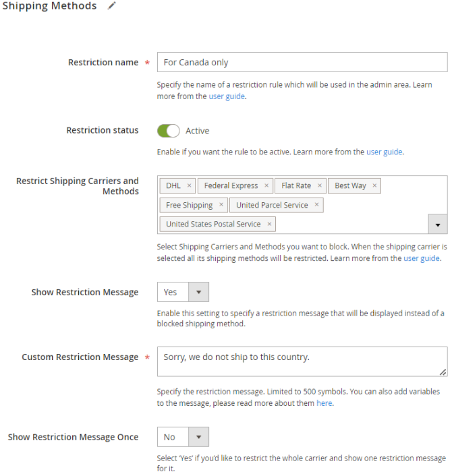The width and height of the screenshot is (452, 476).
Task: Remove the Federal Express tag
Action: (x=266, y=185)
